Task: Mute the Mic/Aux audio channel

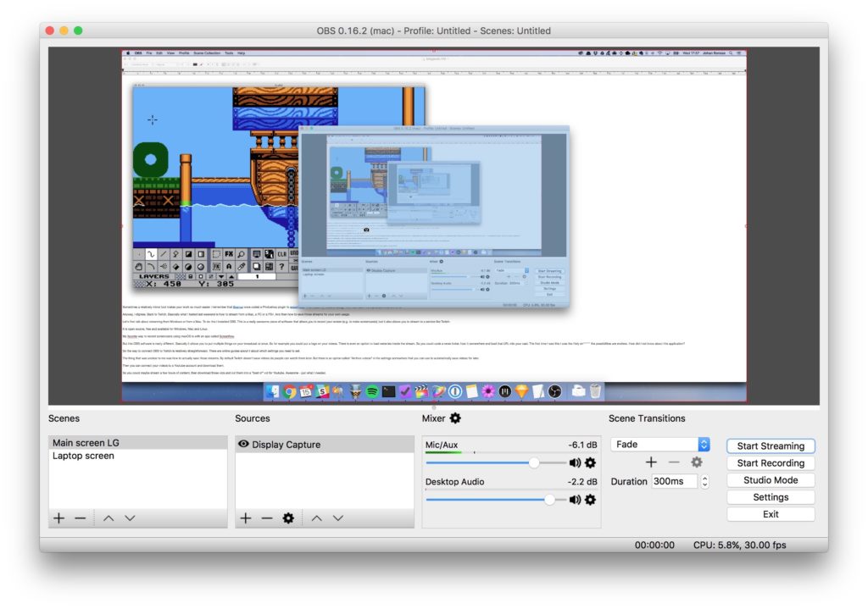Action: click(x=576, y=462)
